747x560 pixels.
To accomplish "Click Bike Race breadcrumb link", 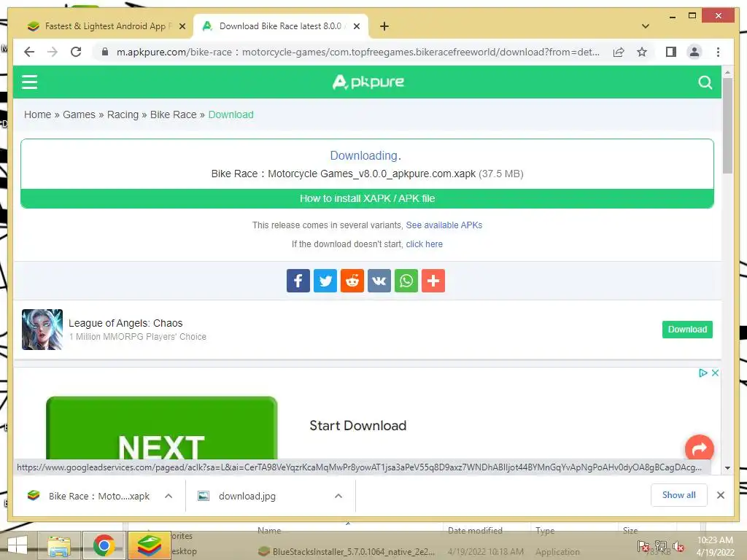I will 174,114.
